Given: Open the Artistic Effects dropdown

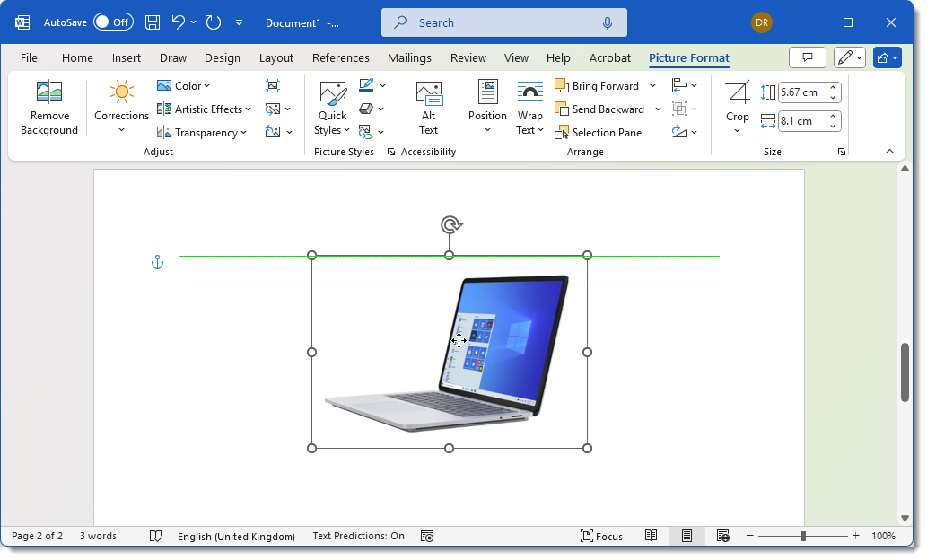Looking at the screenshot, I should pos(202,109).
